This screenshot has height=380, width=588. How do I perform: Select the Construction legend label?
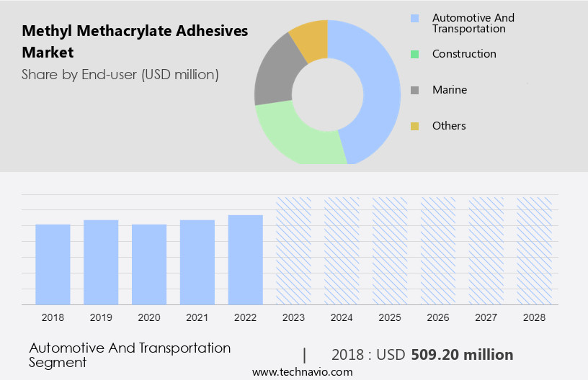coord(464,54)
